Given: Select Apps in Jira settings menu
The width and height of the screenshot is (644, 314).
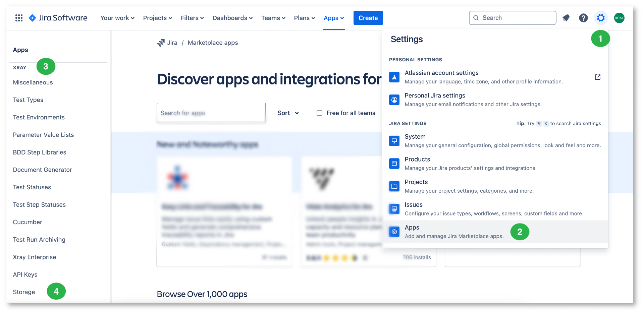Looking at the screenshot, I should [x=495, y=232].
